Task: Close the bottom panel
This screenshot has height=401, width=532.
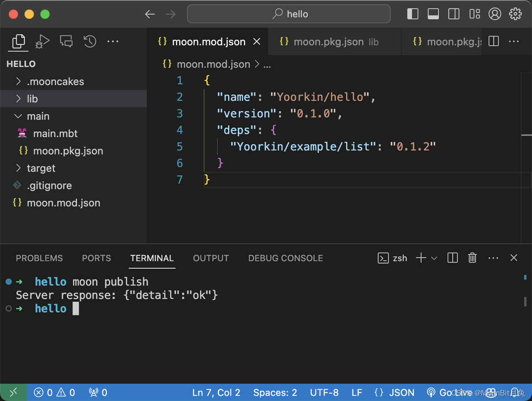Action: [x=514, y=258]
